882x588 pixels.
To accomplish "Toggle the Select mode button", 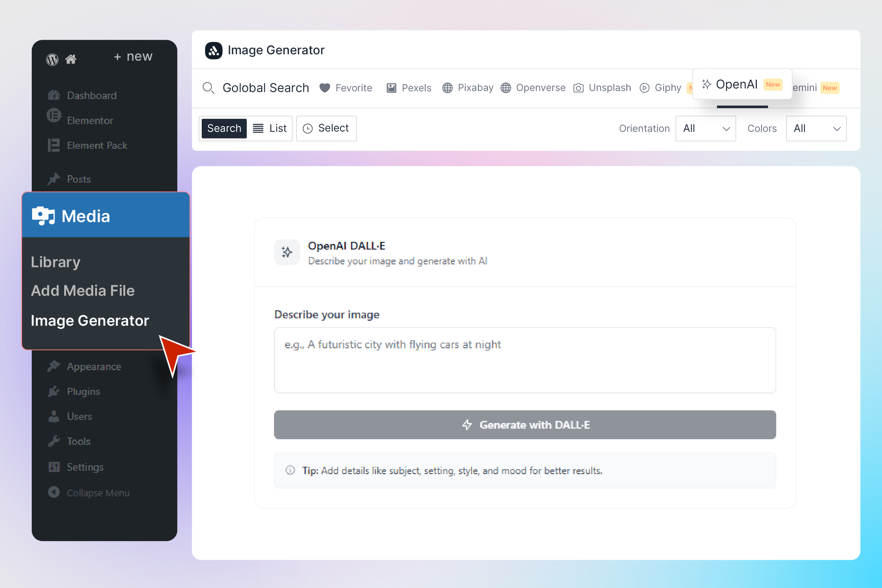I will pos(326,128).
